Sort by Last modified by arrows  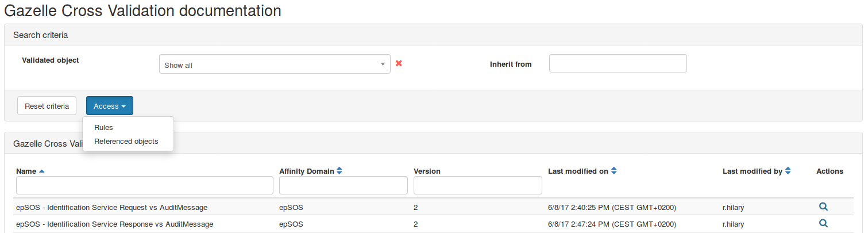point(788,171)
